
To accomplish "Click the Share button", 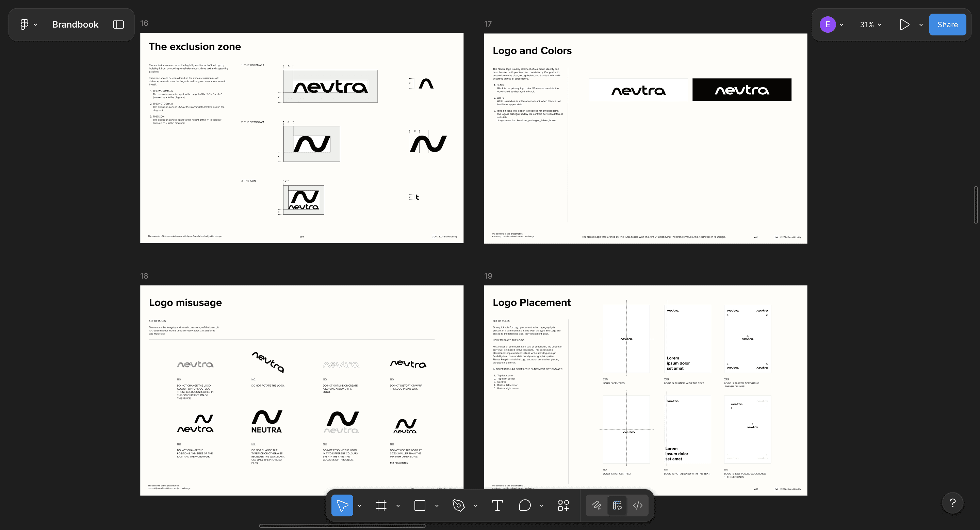I will tap(947, 25).
